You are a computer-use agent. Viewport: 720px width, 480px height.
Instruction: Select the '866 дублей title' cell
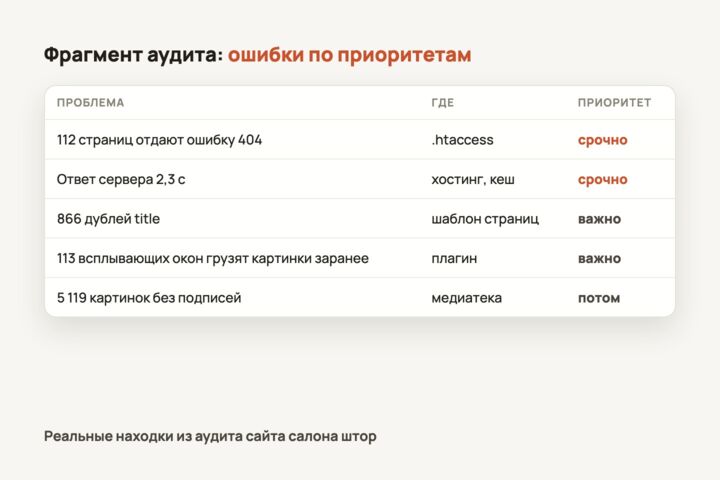(108, 219)
